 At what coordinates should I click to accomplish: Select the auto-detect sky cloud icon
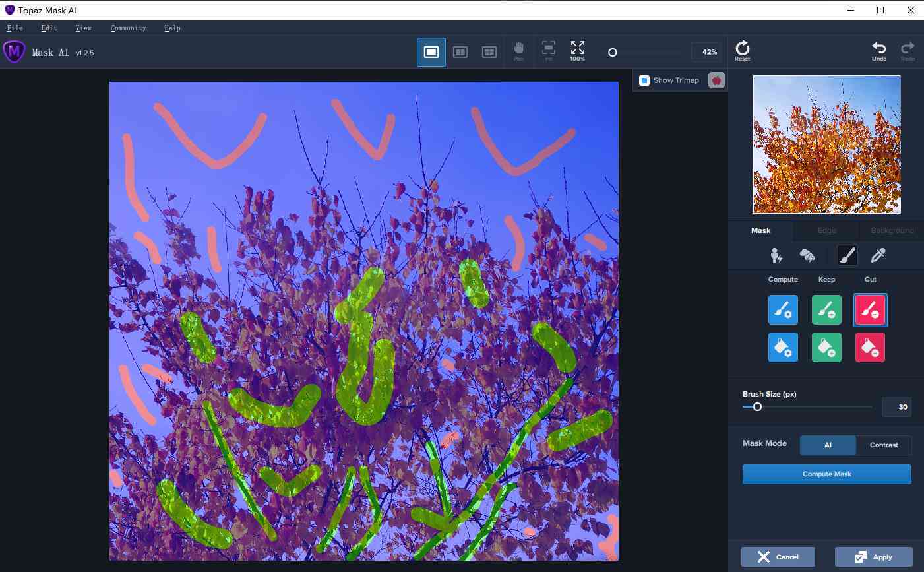[x=807, y=255]
